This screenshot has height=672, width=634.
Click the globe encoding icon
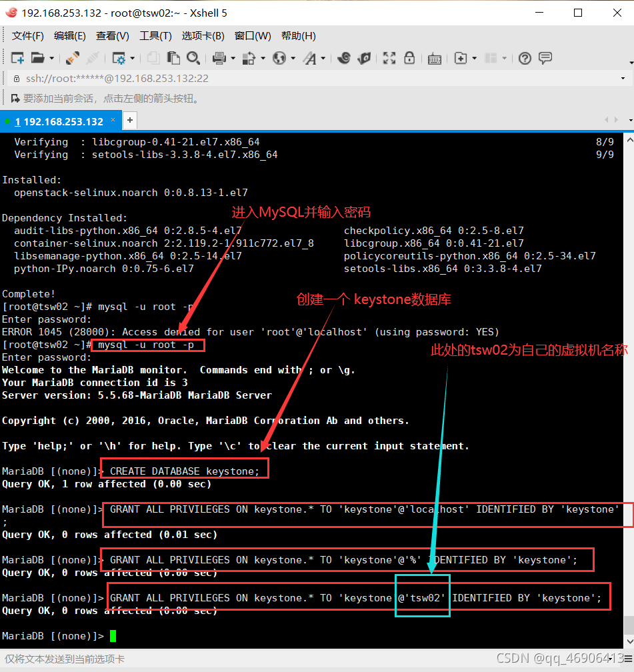click(x=279, y=58)
